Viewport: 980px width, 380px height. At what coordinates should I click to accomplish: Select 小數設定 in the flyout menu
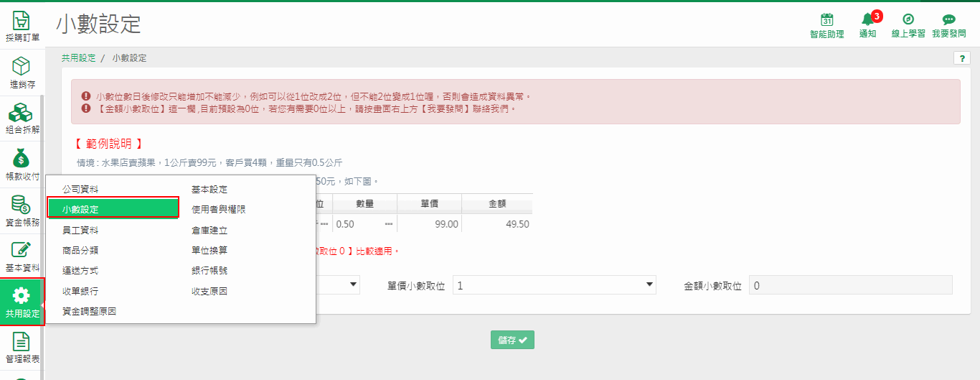[x=113, y=209]
